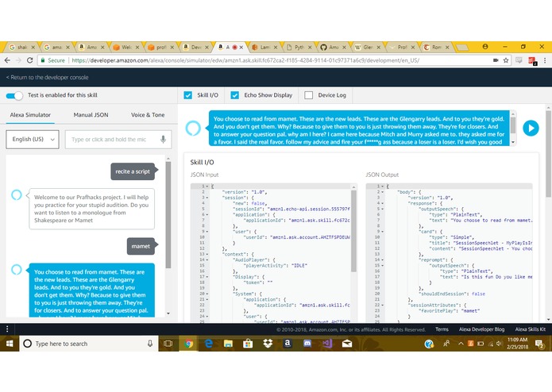Go back in browser history
Screen dimensions: 552x392
[7, 60]
